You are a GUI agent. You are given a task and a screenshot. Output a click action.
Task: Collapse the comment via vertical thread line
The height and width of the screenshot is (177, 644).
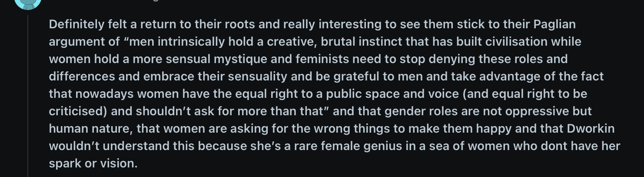point(28,96)
